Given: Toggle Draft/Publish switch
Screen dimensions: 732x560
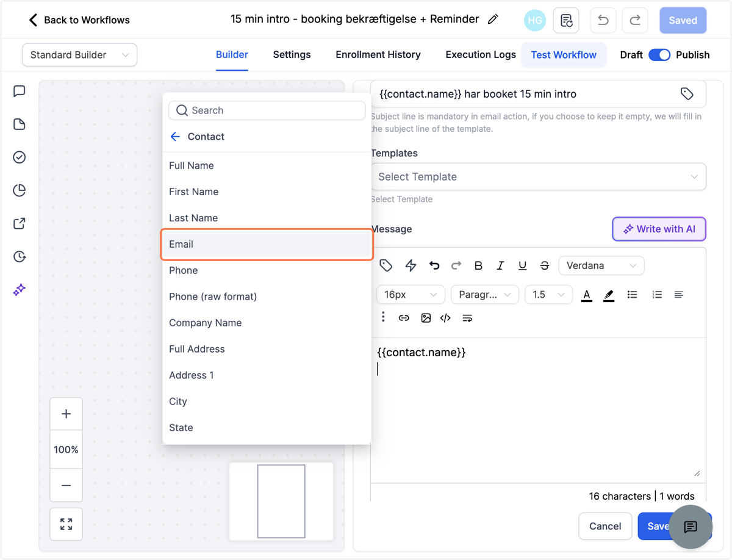Looking at the screenshot, I should pos(659,55).
